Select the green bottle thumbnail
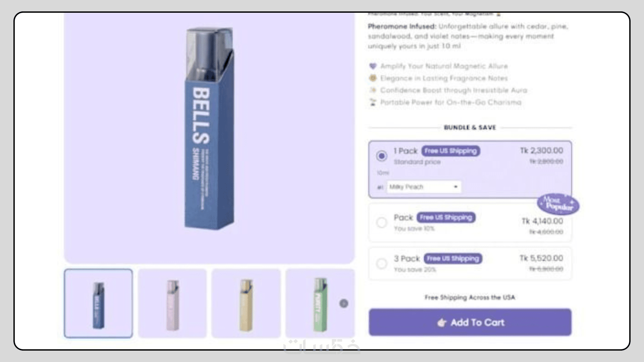Viewport: 644px width, 362px height. (x=320, y=303)
